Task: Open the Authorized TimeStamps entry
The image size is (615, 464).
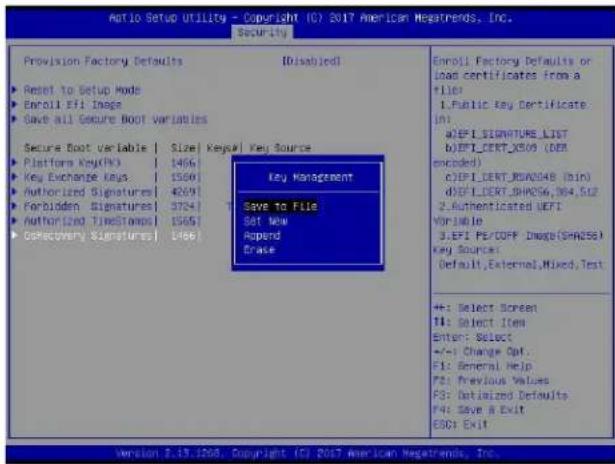Action: pos(88,221)
